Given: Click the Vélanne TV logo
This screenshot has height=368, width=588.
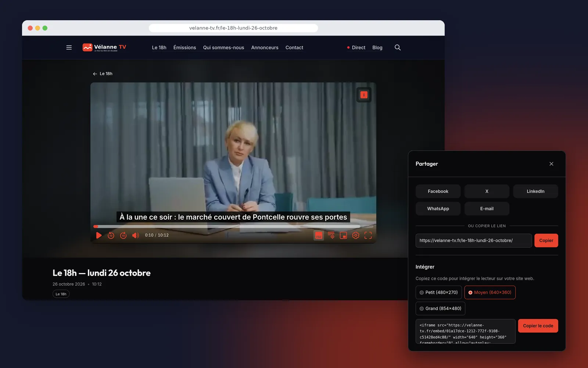Looking at the screenshot, I should click(104, 47).
